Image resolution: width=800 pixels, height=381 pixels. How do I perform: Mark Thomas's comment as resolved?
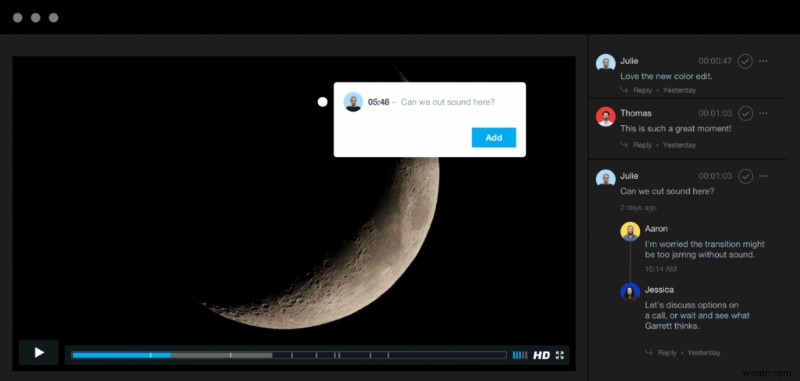pos(745,113)
